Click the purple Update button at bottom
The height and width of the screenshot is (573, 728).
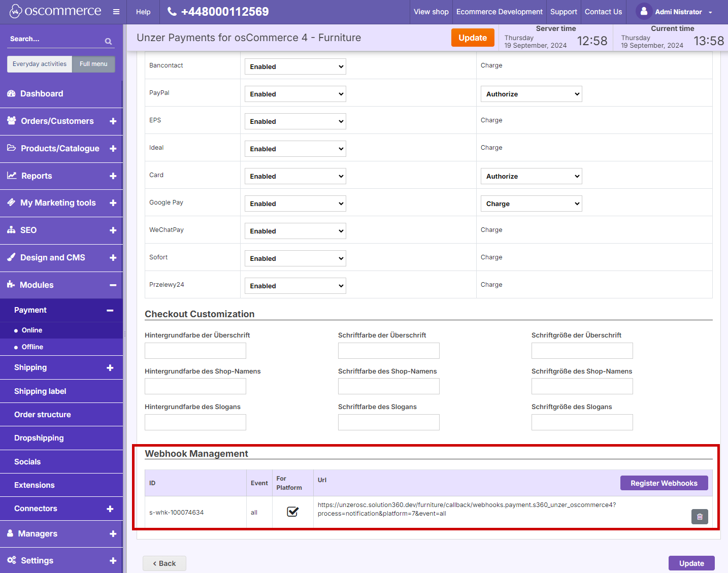point(691,563)
